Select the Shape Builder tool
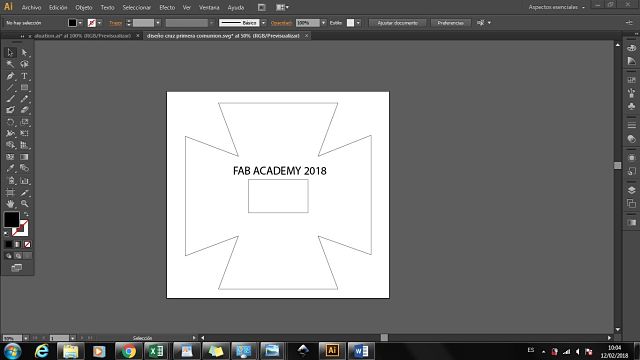The width and height of the screenshot is (640, 360). (x=10, y=145)
